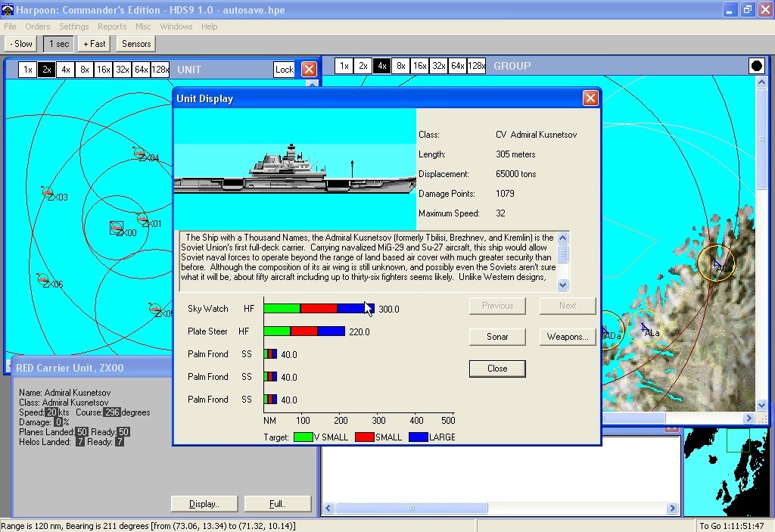Close the UNIT map window with red X

(x=309, y=69)
